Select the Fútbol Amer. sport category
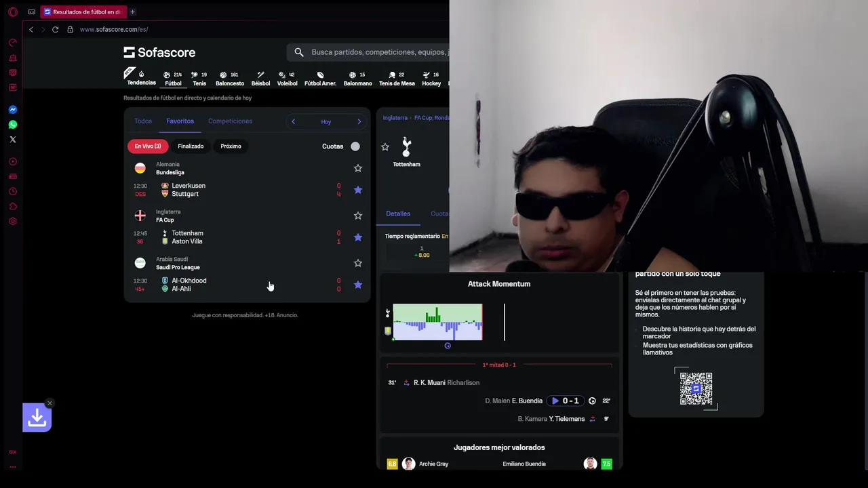 click(320, 79)
